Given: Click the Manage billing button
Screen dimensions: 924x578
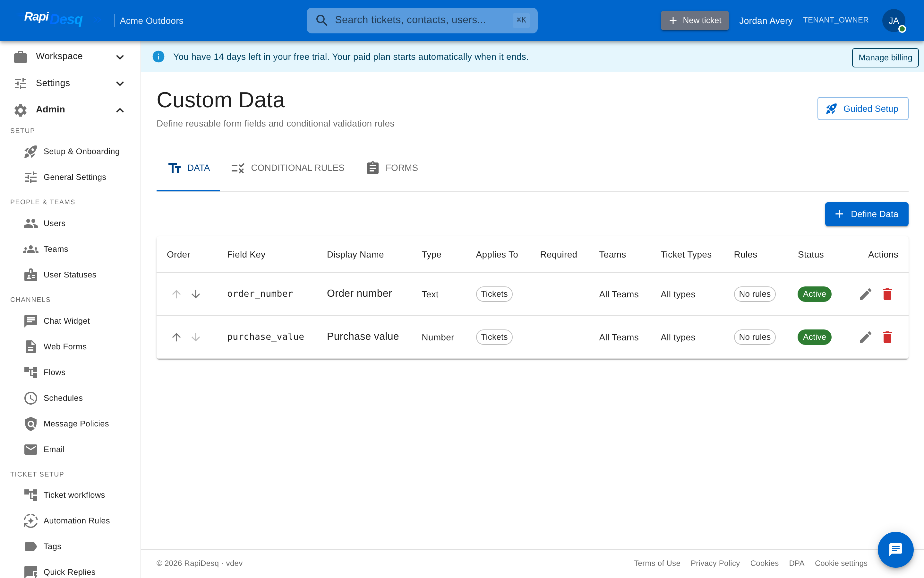Looking at the screenshot, I should pyautogui.click(x=885, y=58).
